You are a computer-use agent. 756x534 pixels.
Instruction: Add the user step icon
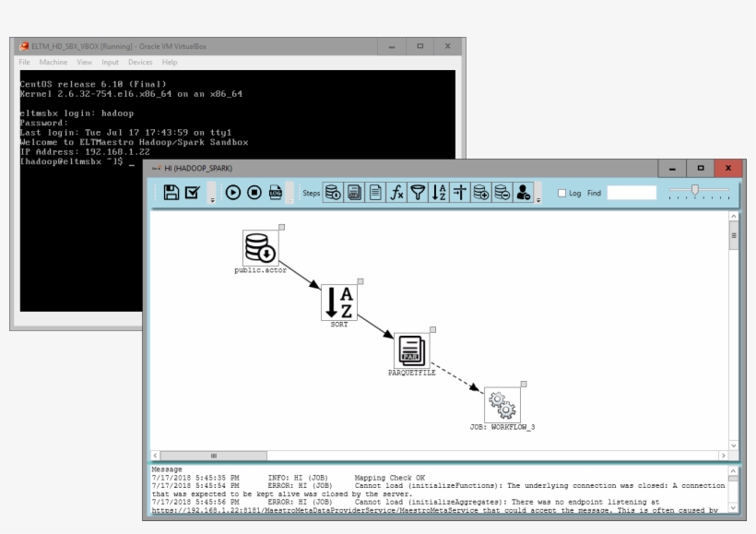(524, 193)
